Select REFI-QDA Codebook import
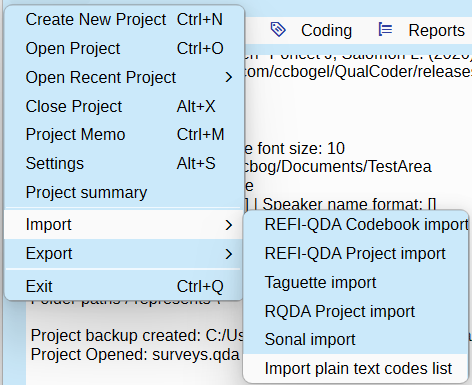Screen dimensions: 472x385 click(x=356, y=225)
